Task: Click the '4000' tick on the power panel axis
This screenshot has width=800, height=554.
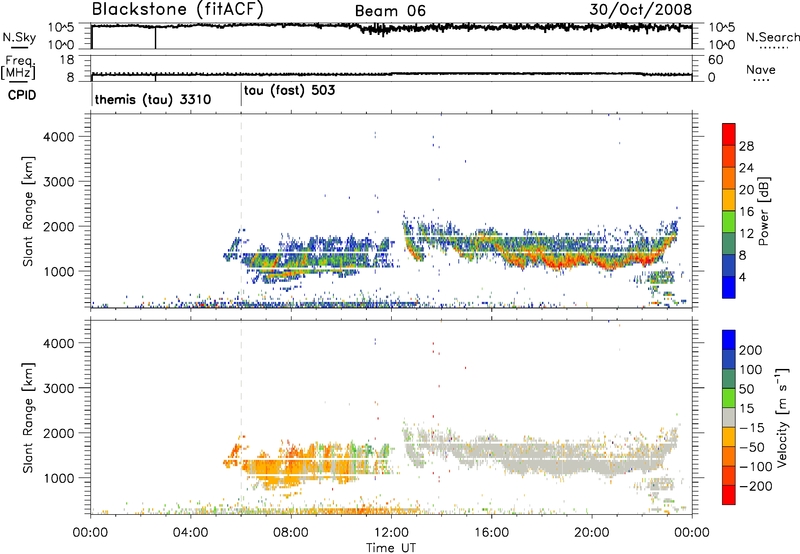Action: 59,137
